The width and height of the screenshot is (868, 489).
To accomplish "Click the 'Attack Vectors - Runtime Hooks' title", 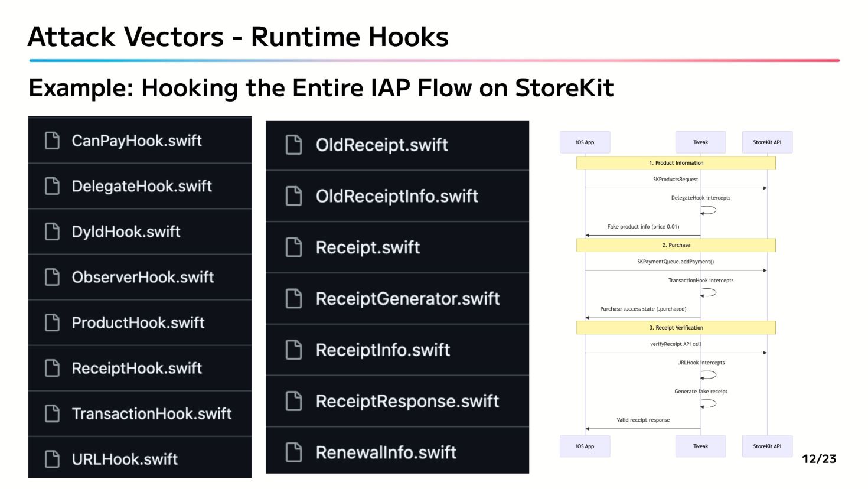I will click(238, 37).
